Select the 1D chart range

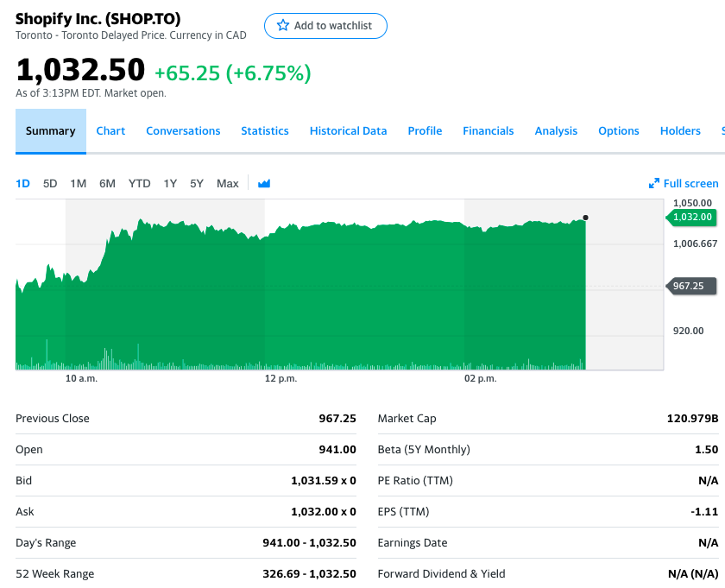coord(23,183)
